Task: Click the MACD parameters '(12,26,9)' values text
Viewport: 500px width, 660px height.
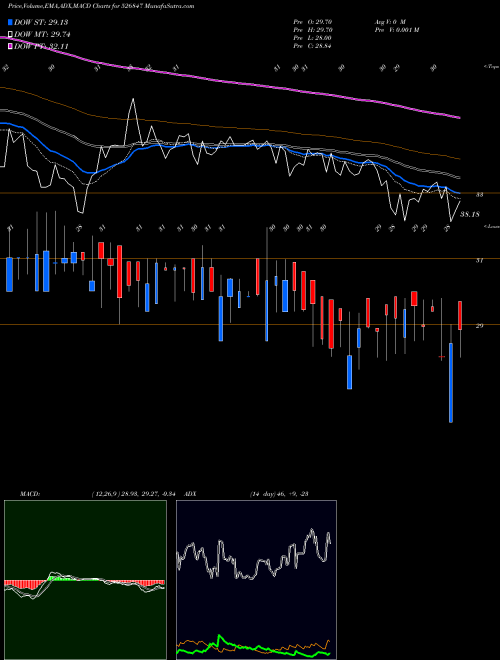Action: pos(136,494)
